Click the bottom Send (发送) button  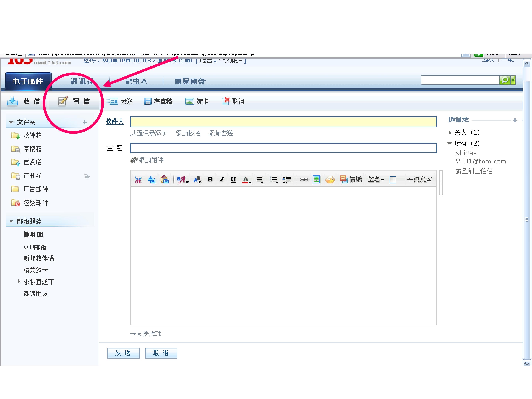coord(123,353)
